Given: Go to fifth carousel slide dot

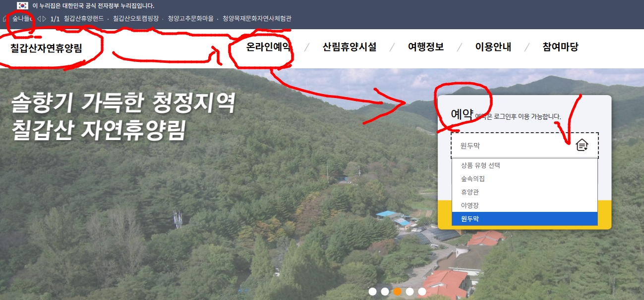Looking at the screenshot, I should click(422, 292).
